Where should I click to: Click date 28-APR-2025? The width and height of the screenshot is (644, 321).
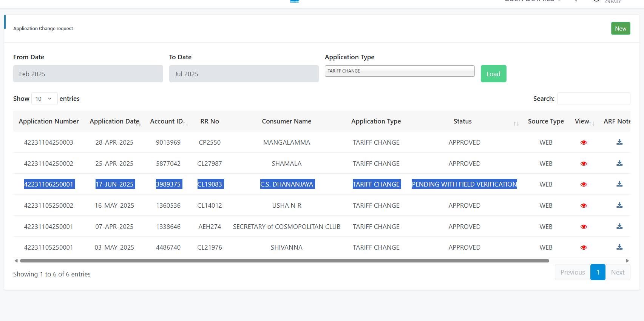tap(114, 142)
